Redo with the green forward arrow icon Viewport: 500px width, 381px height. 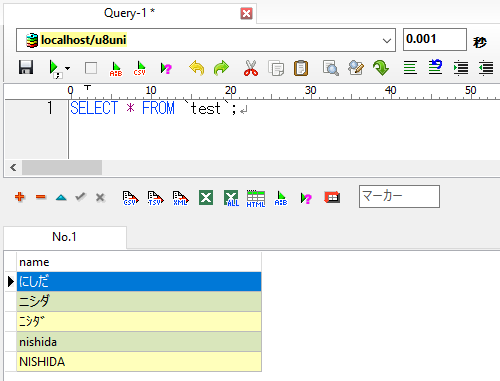tap(222, 68)
